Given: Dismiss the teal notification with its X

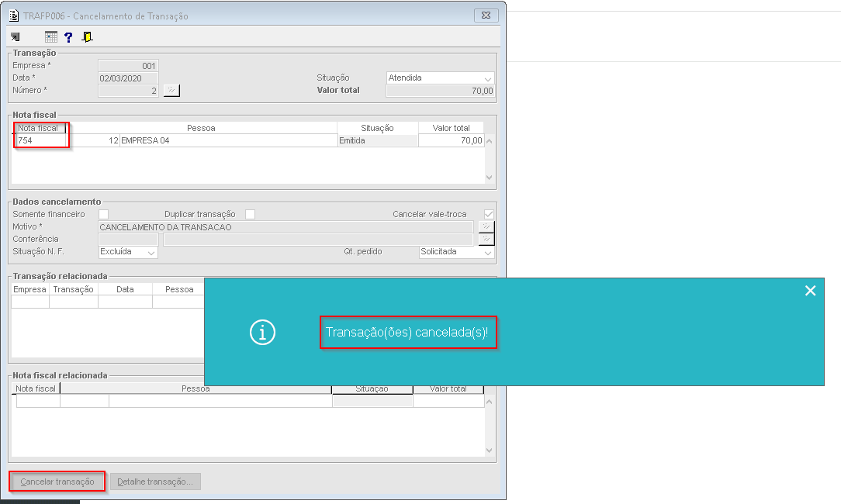Looking at the screenshot, I should pyautogui.click(x=810, y=291).
